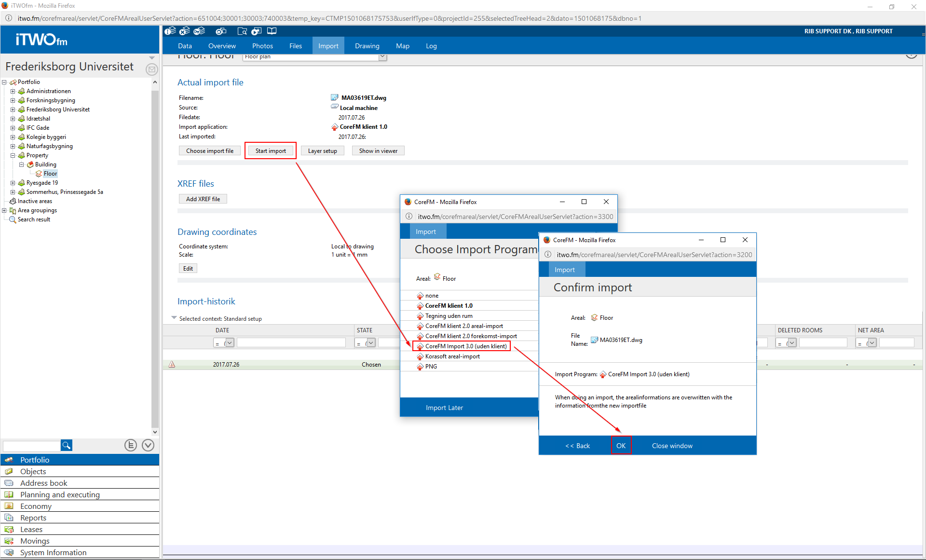The width and height of the screenshot is (926, 560).
Task: Click the key layers icon in the top toolbar
Action: coord(199,31)
